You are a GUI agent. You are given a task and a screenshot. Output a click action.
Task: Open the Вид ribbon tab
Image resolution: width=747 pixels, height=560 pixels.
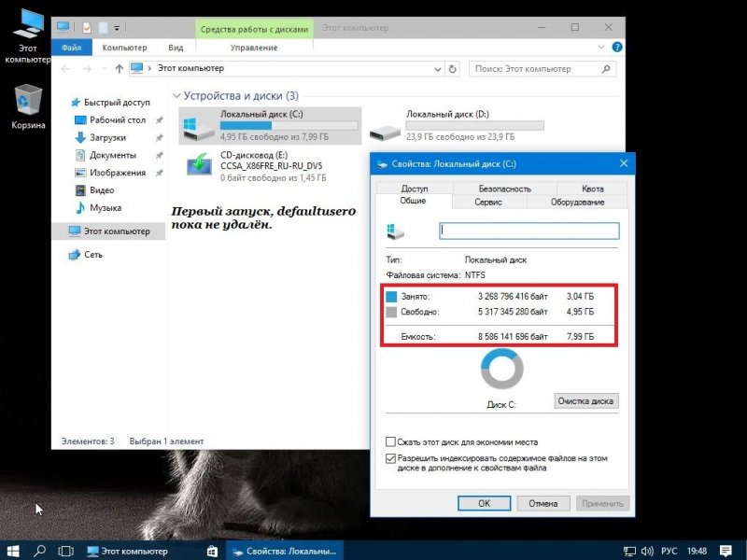176,48
